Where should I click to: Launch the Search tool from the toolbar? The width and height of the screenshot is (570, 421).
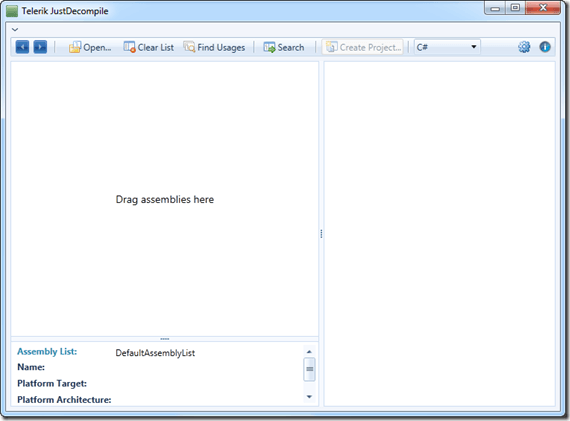284,47
